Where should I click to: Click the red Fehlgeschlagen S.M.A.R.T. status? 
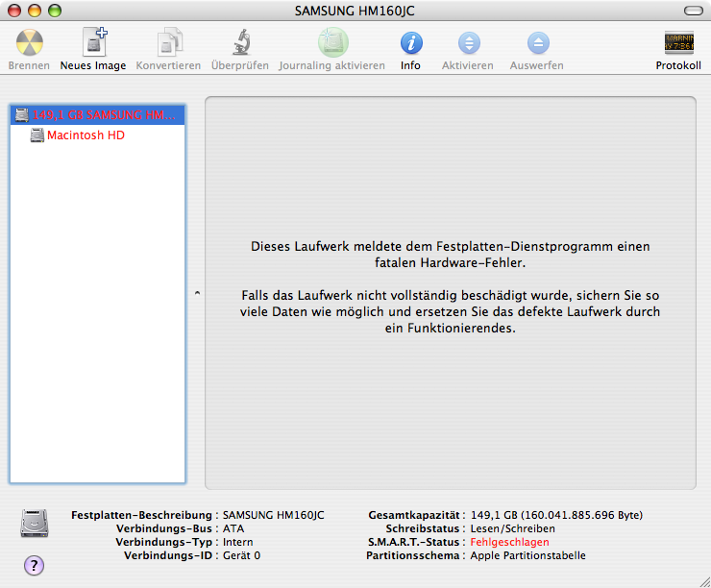509,542
